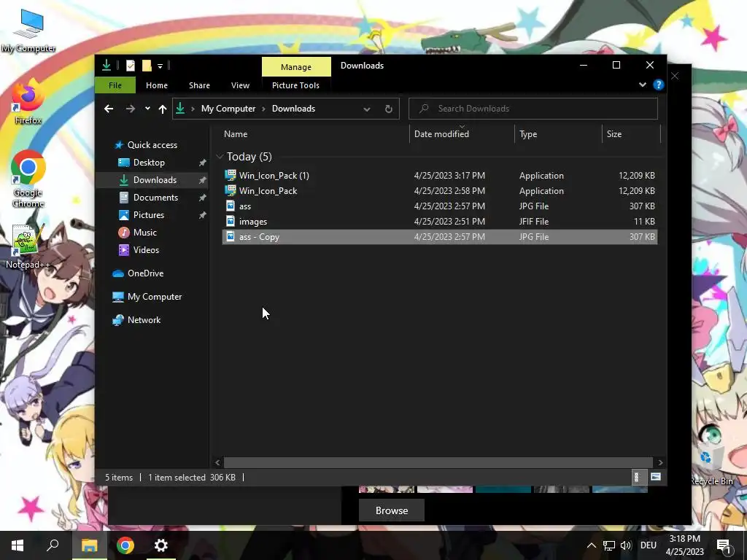
Task: Open Desktop in the navigation pane
Action: pyautogui.click(x=149, y=163)
